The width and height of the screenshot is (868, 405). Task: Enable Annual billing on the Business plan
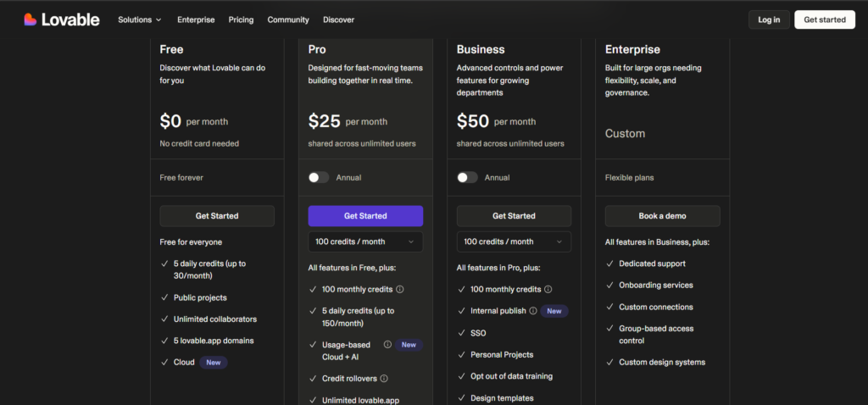[x=467, y=178]
